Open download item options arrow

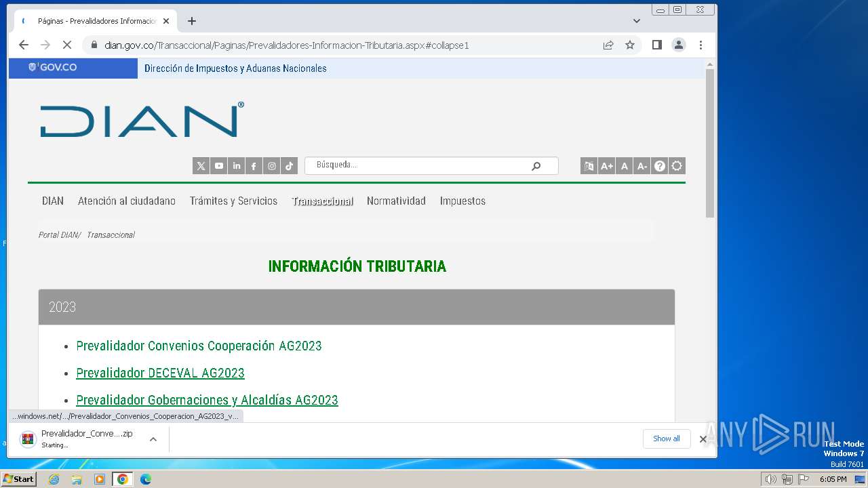pos(153,439)
